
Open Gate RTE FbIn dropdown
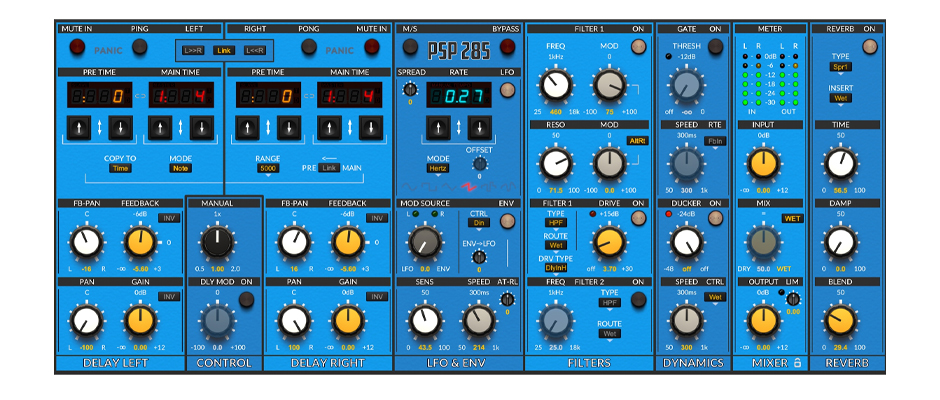(x=715, y=142)
